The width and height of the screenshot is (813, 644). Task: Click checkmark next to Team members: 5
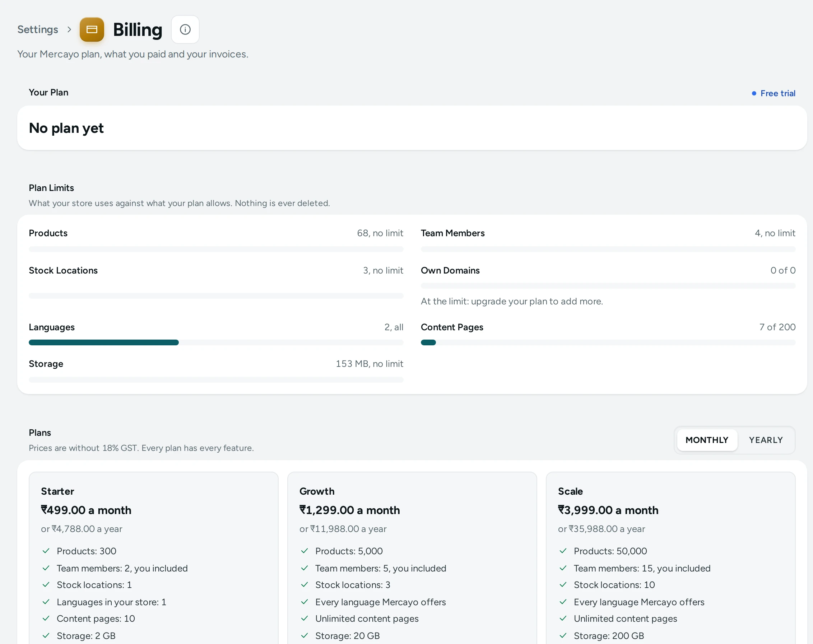[304, 568]
